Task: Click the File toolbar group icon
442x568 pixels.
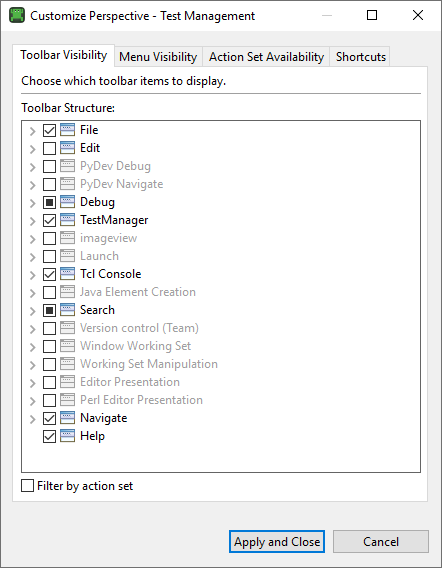Action: 67,130
